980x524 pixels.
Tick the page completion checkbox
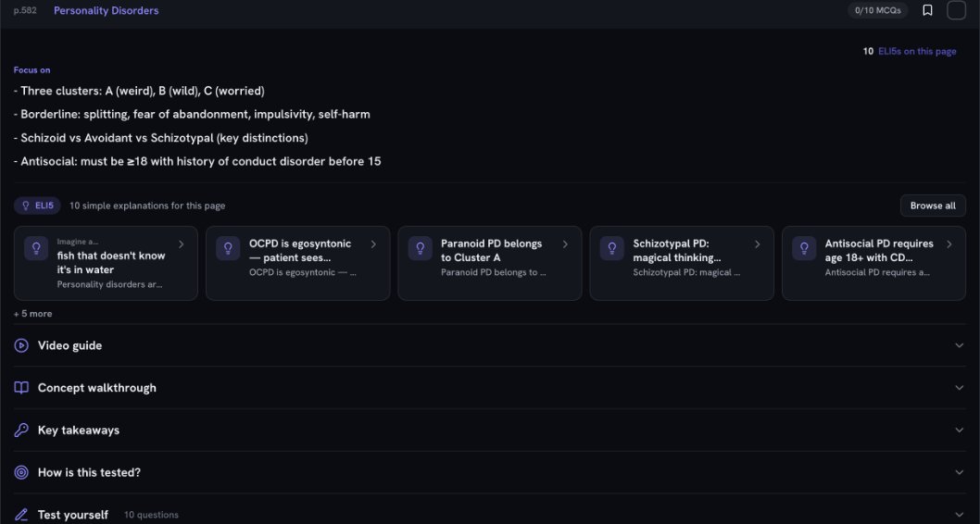956,10
